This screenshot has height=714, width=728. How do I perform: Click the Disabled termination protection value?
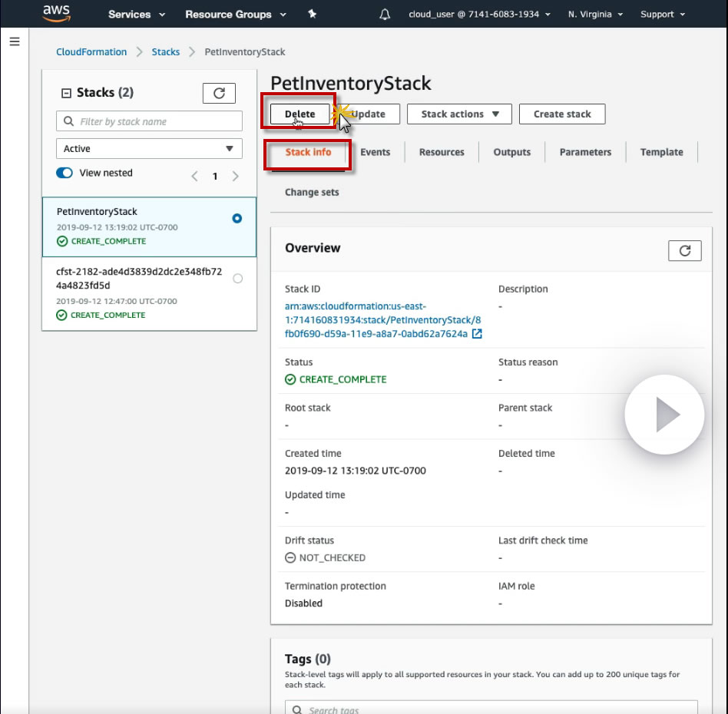point(303,603)
